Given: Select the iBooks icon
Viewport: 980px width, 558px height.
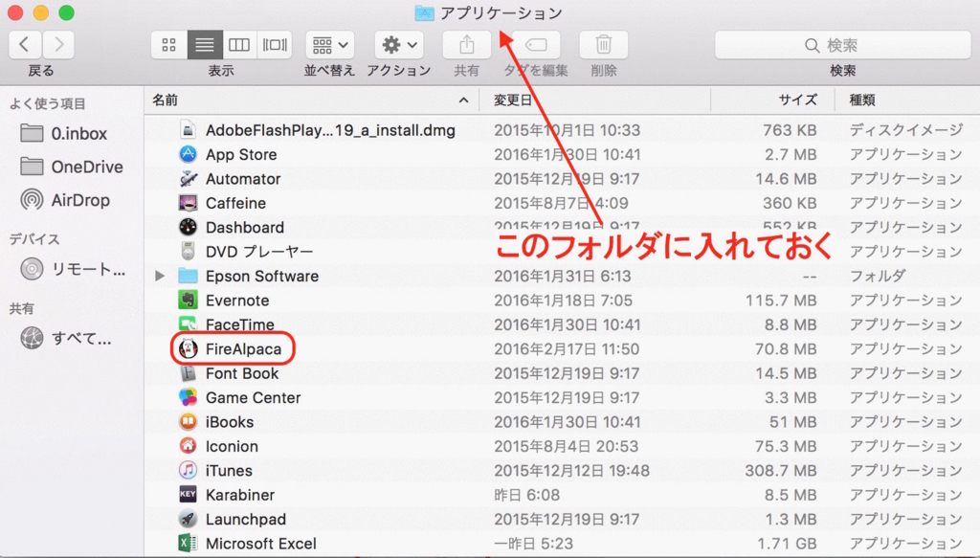Looking at the screenshot, I should coord(188,422).
